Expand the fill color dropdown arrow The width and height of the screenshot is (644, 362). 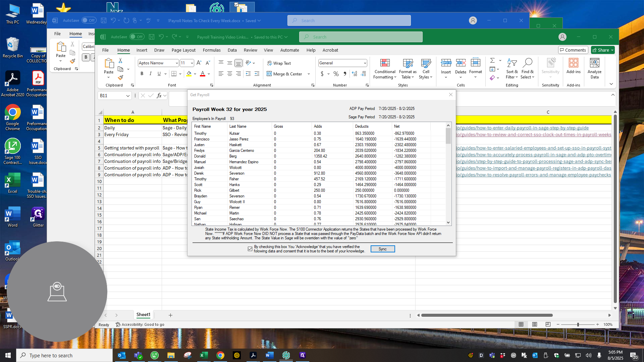click(195, 74)
